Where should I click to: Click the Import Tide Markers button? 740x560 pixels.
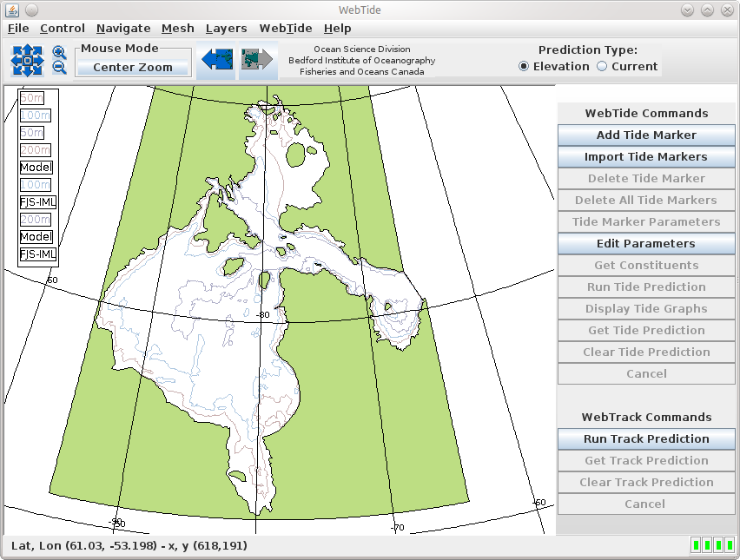click(646, 157)
